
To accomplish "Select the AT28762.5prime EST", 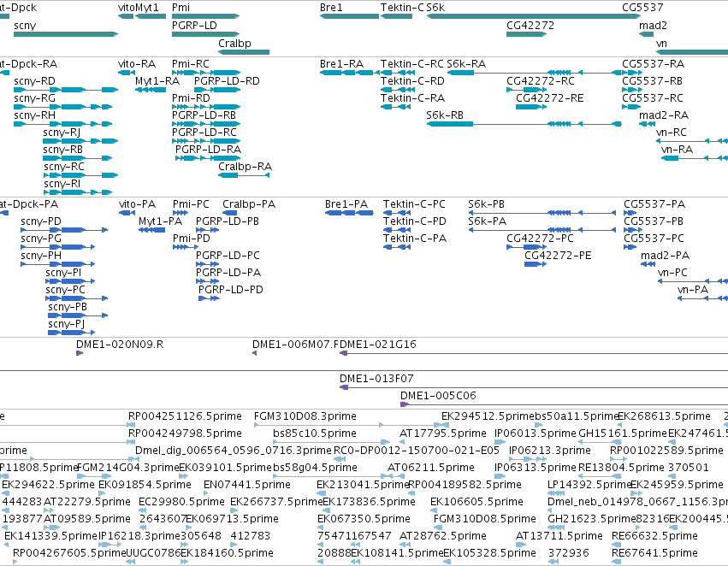I will click(x=405, y=545).
